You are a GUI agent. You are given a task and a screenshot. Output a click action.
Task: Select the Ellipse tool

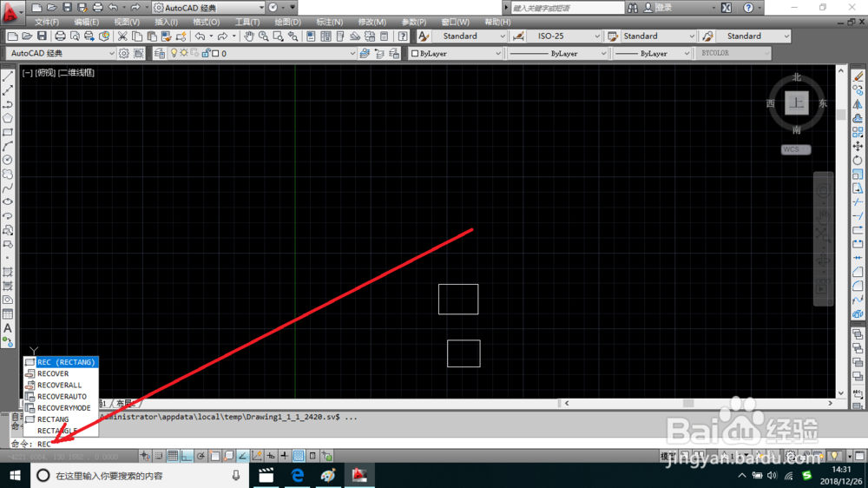coord(8,202)
